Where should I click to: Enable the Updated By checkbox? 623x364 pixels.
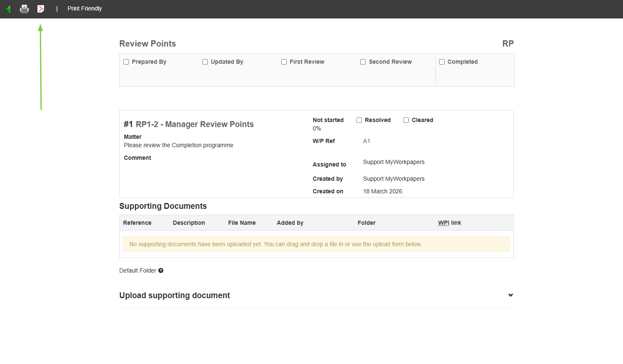click(205, 62)
